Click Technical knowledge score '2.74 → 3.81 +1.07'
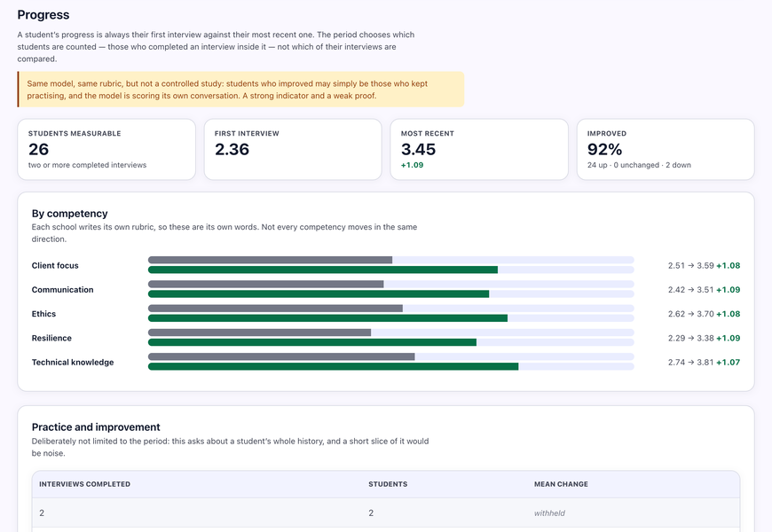The image size is (772, 532). click(x=704, y=363)
